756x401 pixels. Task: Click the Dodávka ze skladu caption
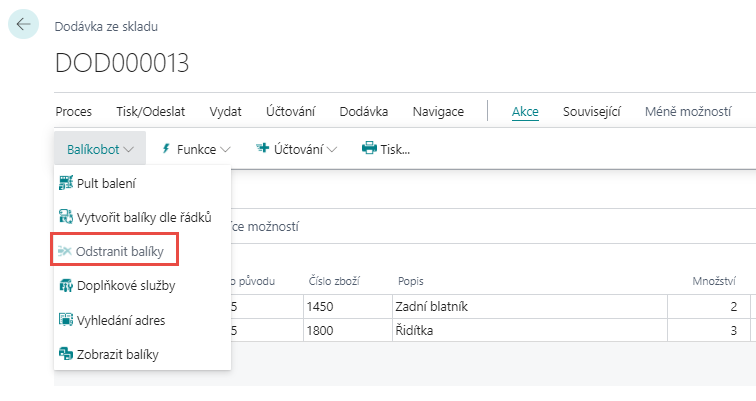click(x=106, y=27)
